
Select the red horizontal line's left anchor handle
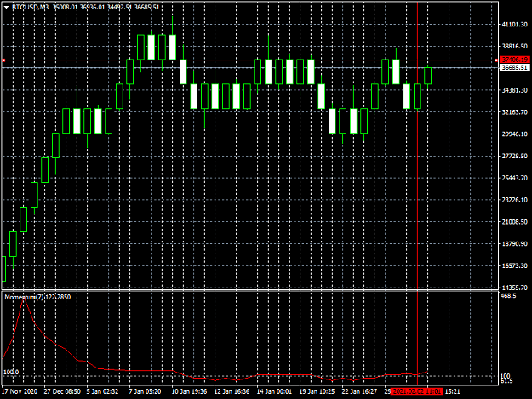click(x=3, y=60)
